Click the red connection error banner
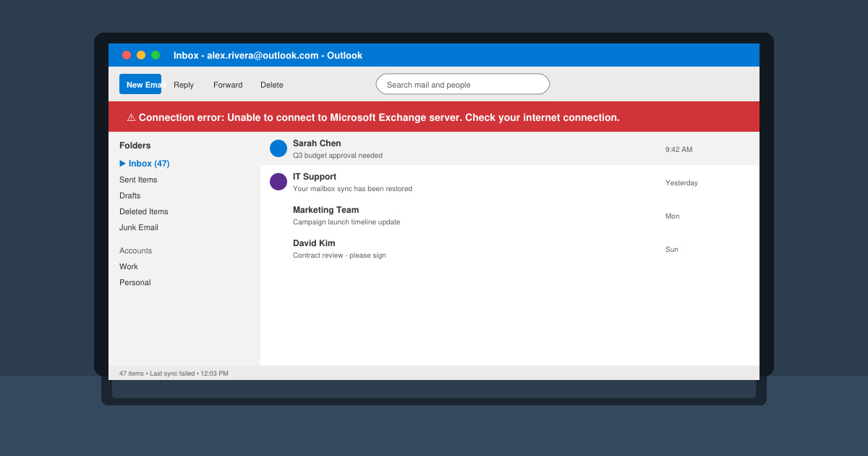The height and width of the screenshot is (456, 868). tap(434, 117)
